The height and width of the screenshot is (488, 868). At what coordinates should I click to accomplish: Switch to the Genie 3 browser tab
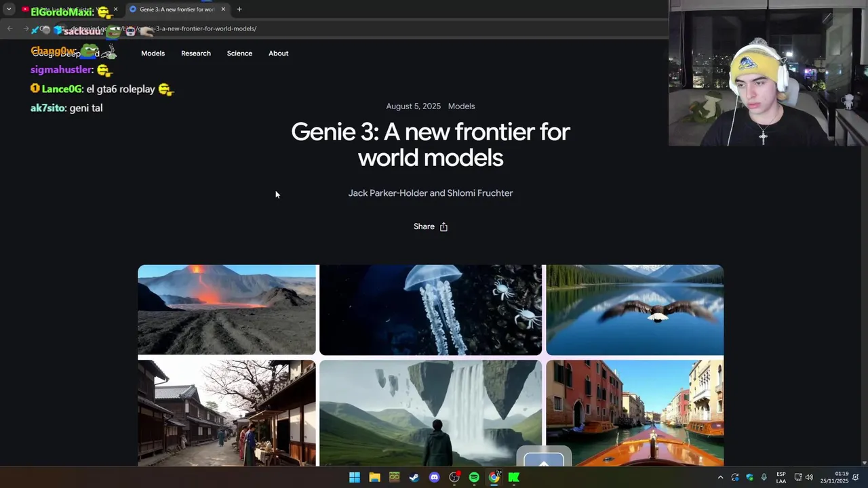click(x=176, y=9)
